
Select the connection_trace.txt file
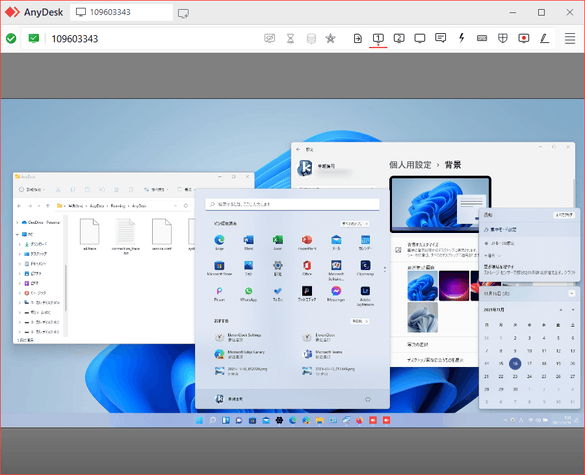[126, 237]
